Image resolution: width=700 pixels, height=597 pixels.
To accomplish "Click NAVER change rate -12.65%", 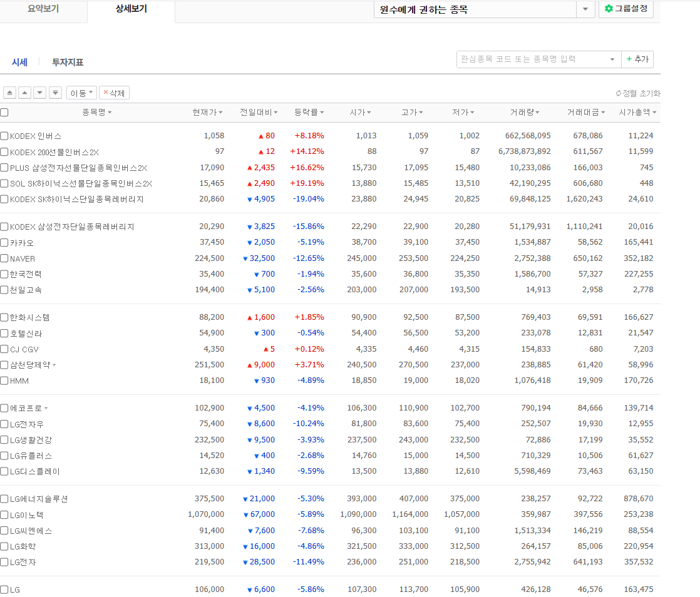I will (309, 258).
